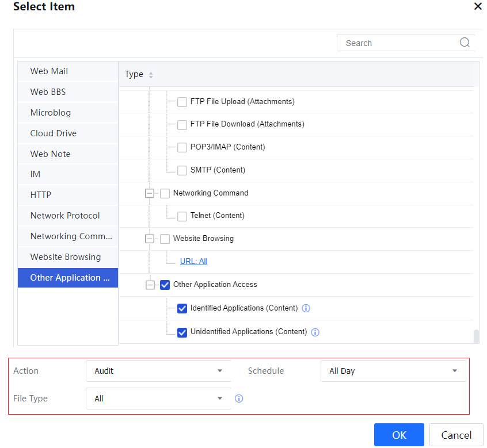
Task: Close the Select Item dialog
Action: point(477,6)
